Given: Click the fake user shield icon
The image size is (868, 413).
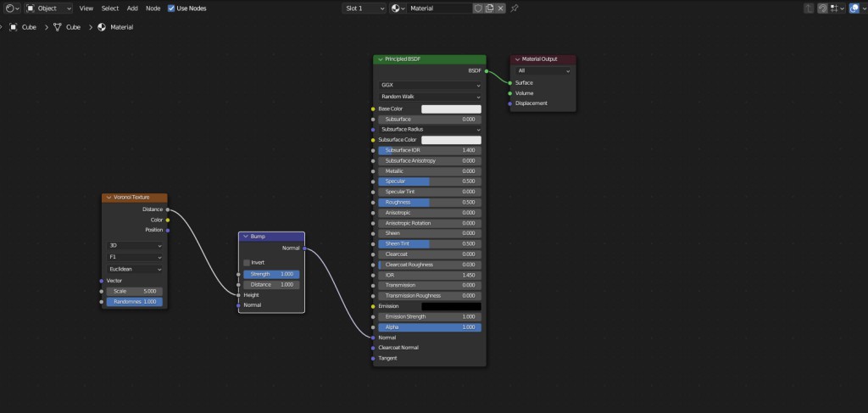Looking at the screenshot, I should pyautogui.click(x=478, y=8).
